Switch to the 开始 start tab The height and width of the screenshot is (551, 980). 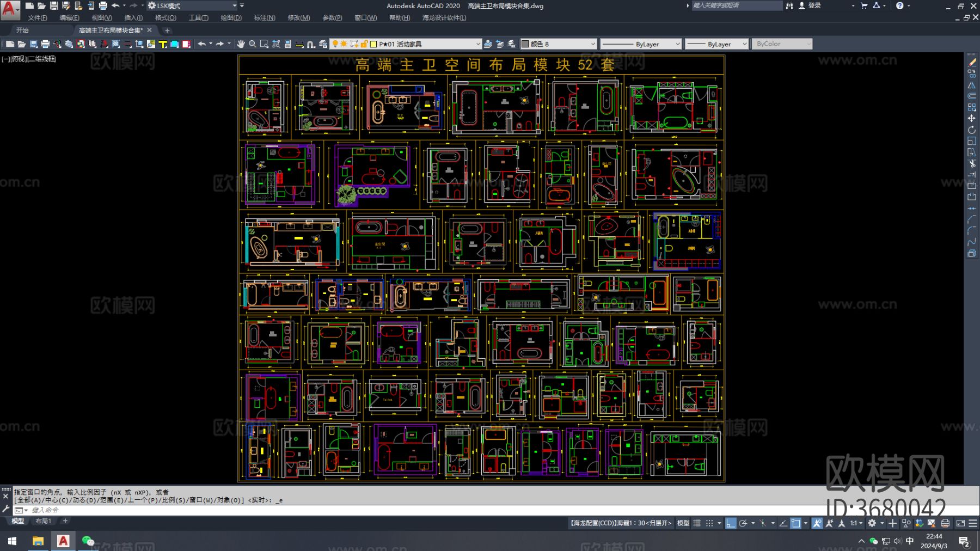pos(22,30)
